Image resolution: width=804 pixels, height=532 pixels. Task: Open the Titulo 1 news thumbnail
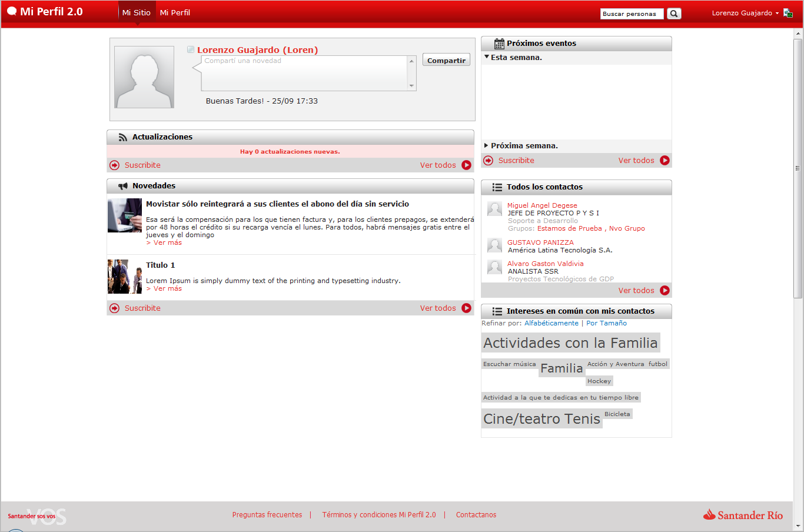(x=125, y=277)
